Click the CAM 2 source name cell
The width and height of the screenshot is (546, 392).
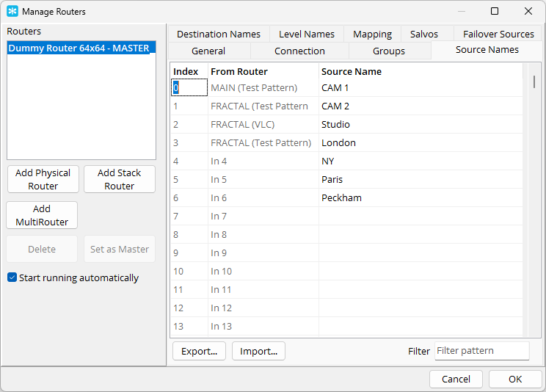tap(421, 106)
